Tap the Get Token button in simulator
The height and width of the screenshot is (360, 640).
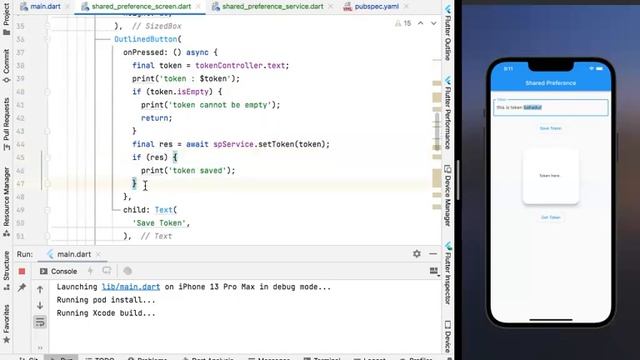click(x=551, y=218)
